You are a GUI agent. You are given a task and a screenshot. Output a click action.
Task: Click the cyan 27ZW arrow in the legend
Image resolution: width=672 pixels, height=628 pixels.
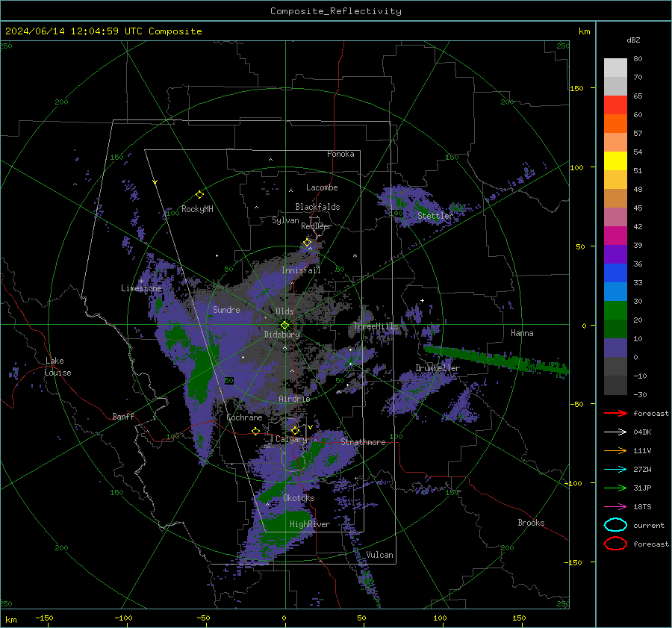coord(615,469)
